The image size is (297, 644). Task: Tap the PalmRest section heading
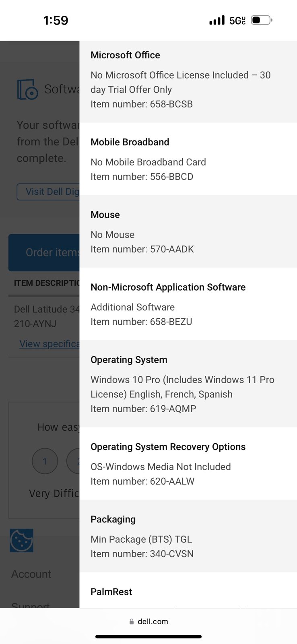pyautogui.click(x=111, y=592)
